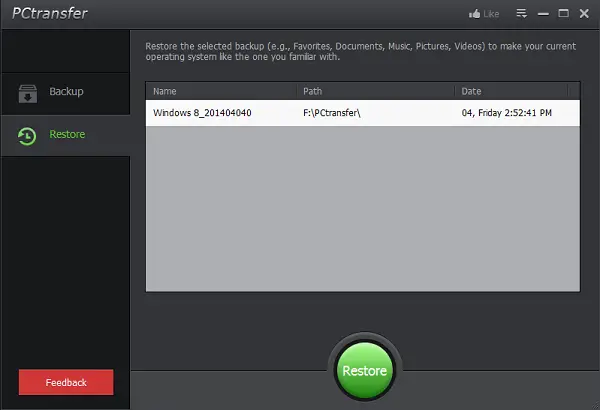Viewport: 600px width, 410px height.
Task: Select the Restore tab in the sidebar
Action: pyautogui.click(x=65, y=135)
